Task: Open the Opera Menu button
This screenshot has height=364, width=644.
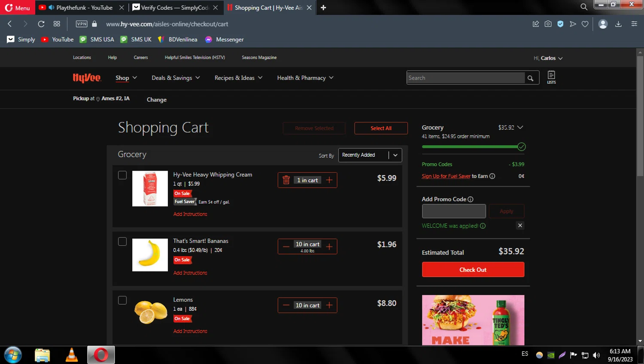Action: 18,8
